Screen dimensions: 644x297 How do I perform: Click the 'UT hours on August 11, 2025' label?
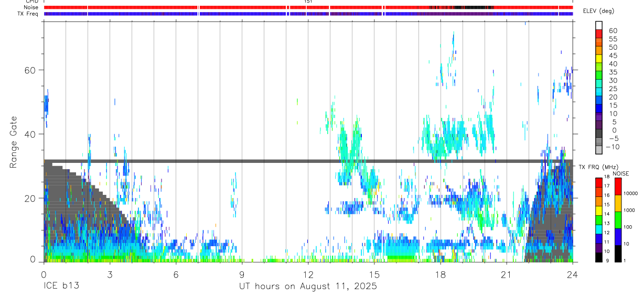coord(308,287)
